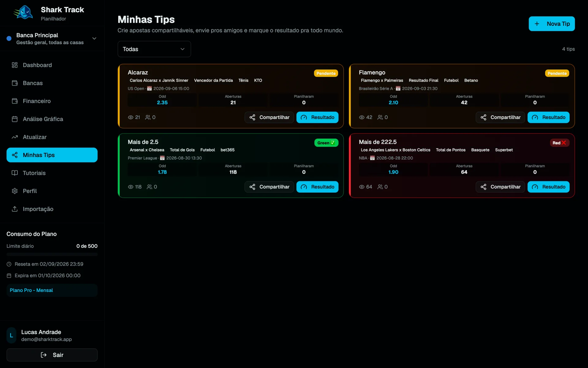Click the users icon on Alcaraz card

pyautogui.click(x=148, y=117)
